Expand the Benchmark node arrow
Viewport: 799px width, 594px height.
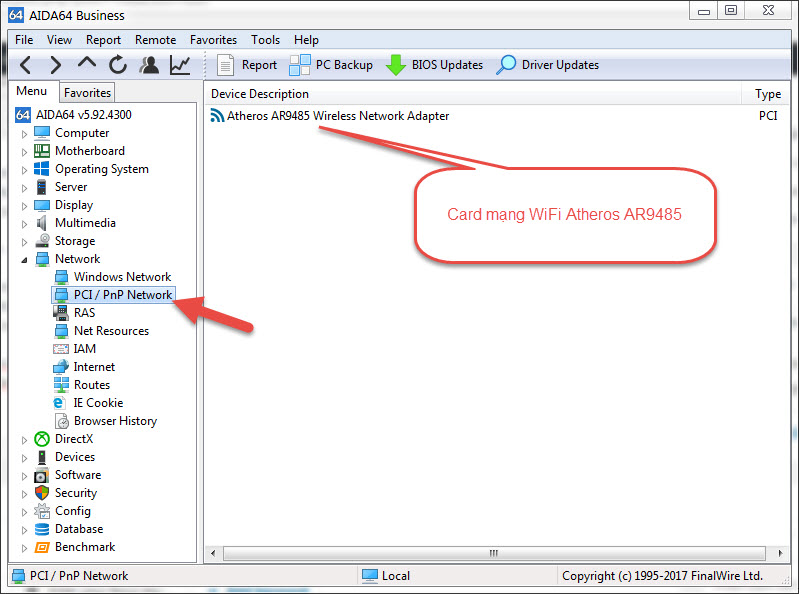24,548
